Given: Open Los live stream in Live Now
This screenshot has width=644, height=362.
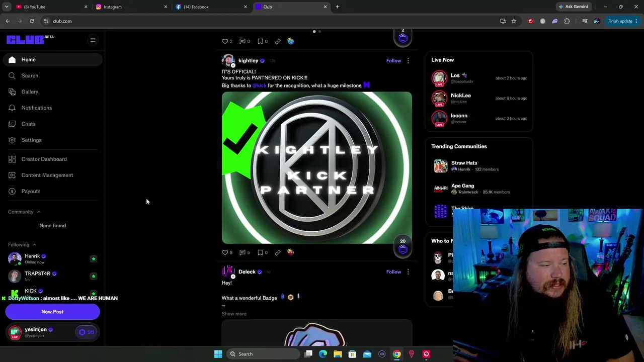Looking at the screenshot, I should (479, 78).
